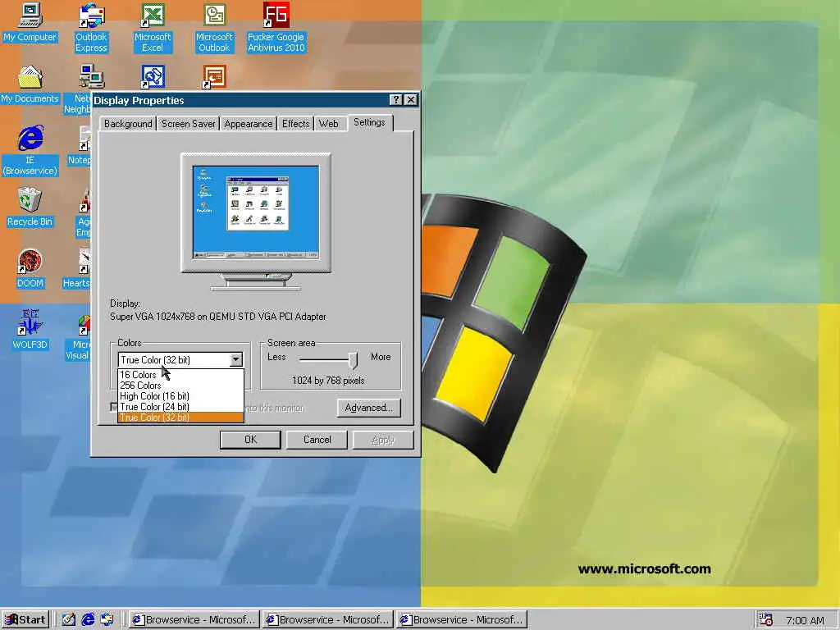
Task: Select the Microsoft Outlook desktop shortcut
Action: click(x=214, y=27)
